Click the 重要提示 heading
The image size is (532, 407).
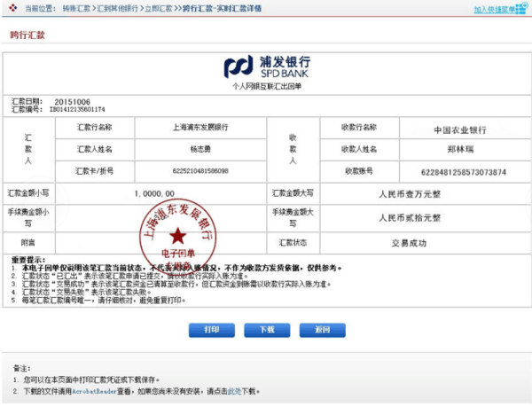(x=28, y=260)
